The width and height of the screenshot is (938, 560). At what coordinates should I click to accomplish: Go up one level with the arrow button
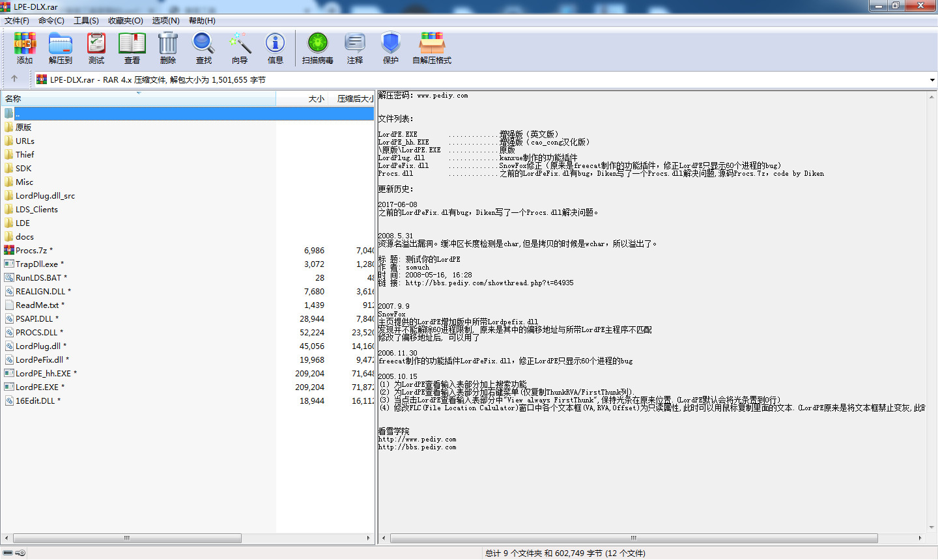pos(14,79)
